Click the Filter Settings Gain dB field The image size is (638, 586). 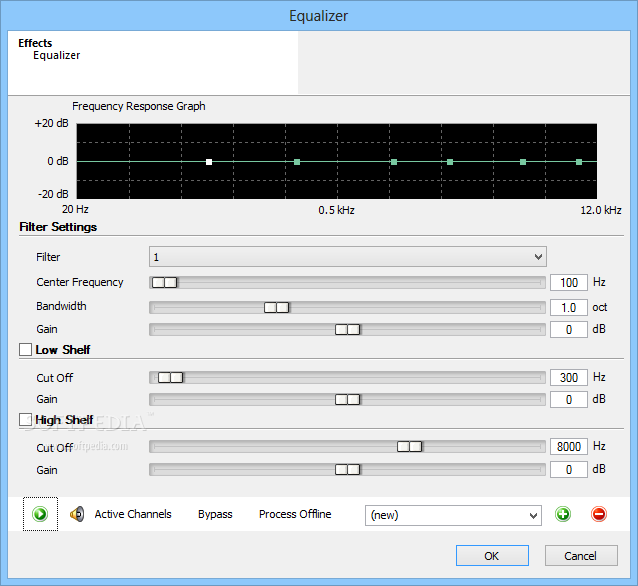569,329
